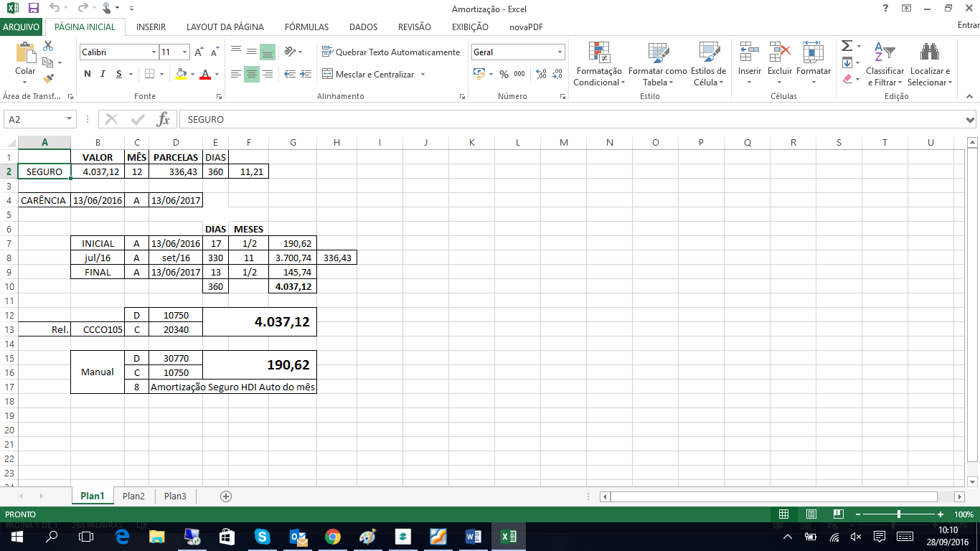This screenshot has width=980, height=551.
Task: Click the zoom slider handle
Action: [x=899, y=514]
